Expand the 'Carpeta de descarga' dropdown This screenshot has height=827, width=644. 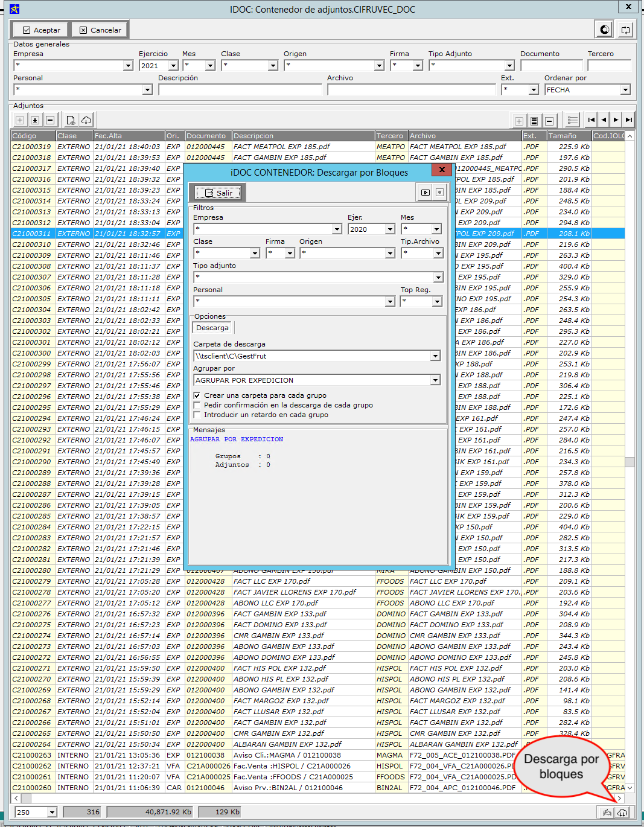pos(435,356)
